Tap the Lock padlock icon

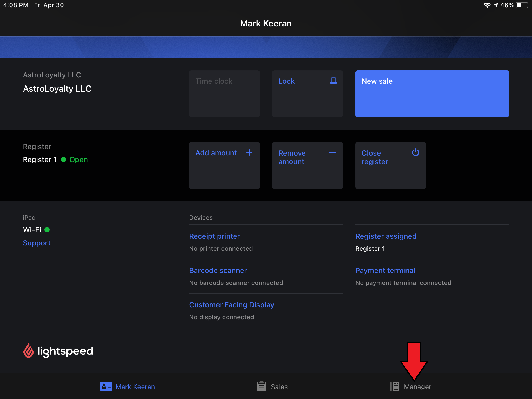333,81
